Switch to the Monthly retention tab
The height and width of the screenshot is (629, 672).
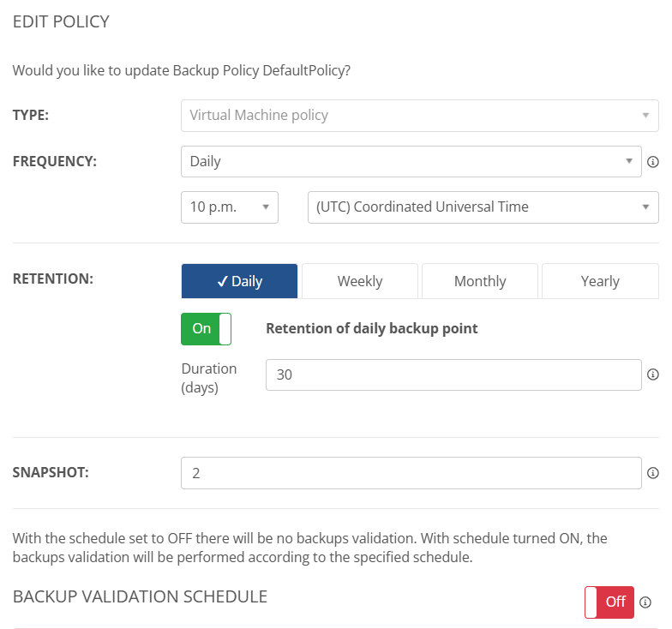point(480,281)
